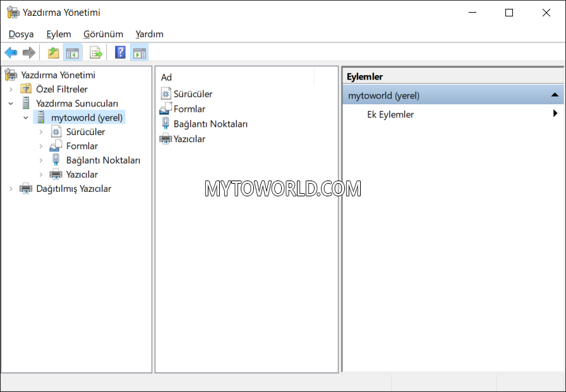Click the Forward navigation arrow
This screenshot has width=566, height=392.
click(28, 52)
